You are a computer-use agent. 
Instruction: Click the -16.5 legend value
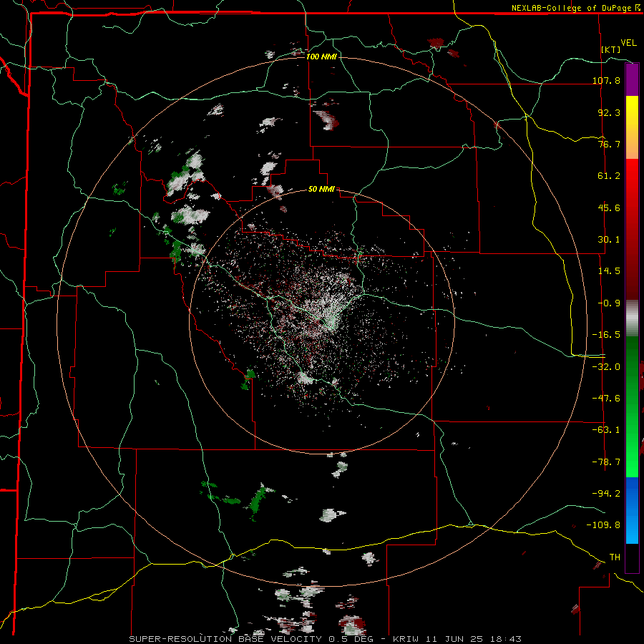click(x=606, y=335)
